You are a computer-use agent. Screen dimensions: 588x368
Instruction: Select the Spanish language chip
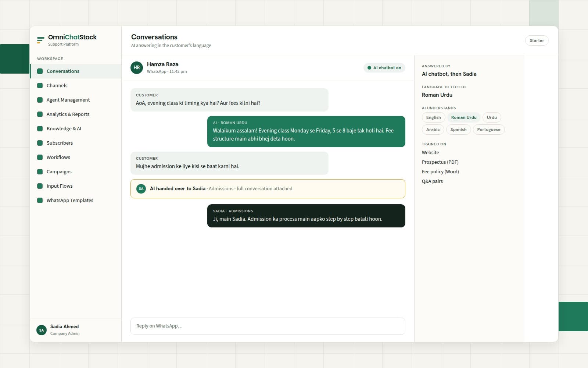coord(458,130)
